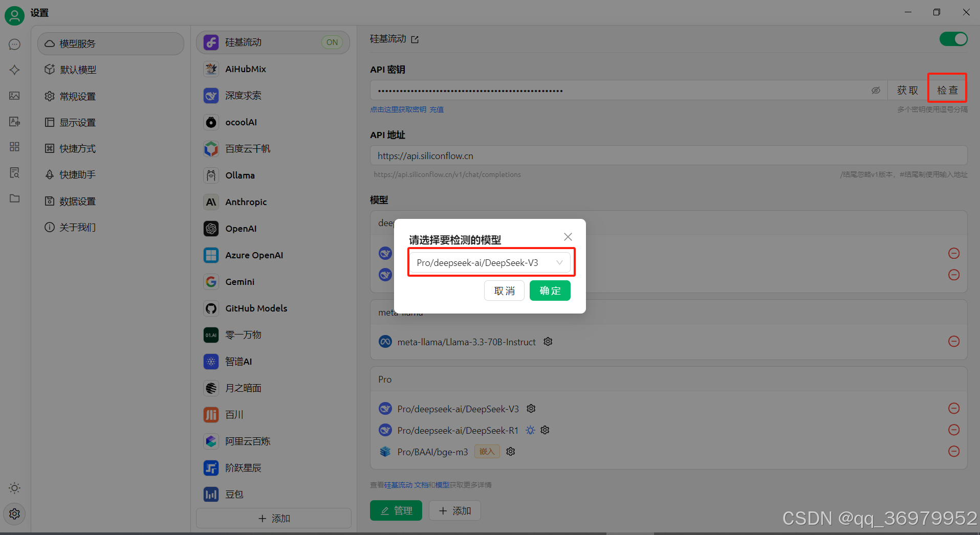Click the green 管理 models button
Image resolution: width=980 pixels, height=535 pixels.
pos(396,510)
